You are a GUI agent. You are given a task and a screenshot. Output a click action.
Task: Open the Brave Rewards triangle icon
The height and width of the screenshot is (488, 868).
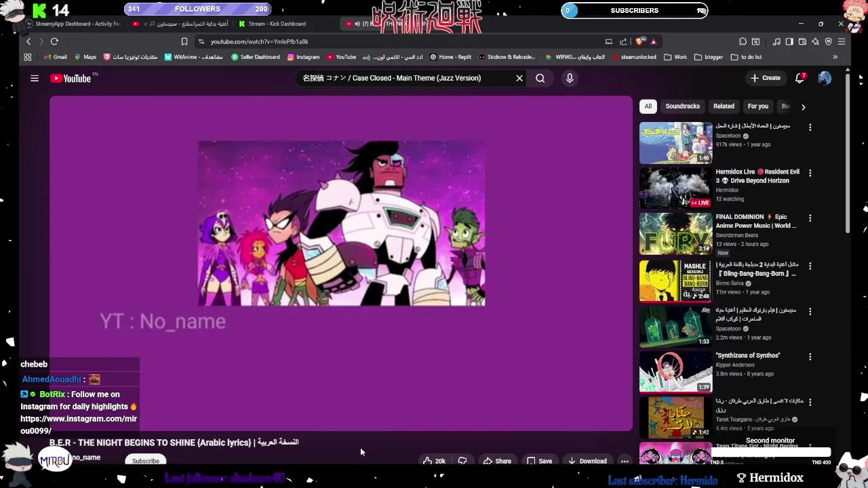(x=653, y=41)
